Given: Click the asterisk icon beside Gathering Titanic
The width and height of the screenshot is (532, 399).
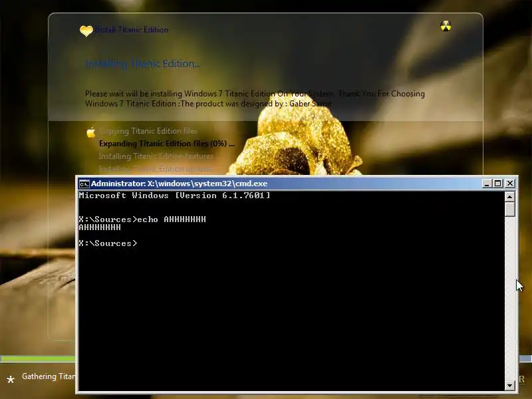Looking at the screenshot, I should pos(11,379).
